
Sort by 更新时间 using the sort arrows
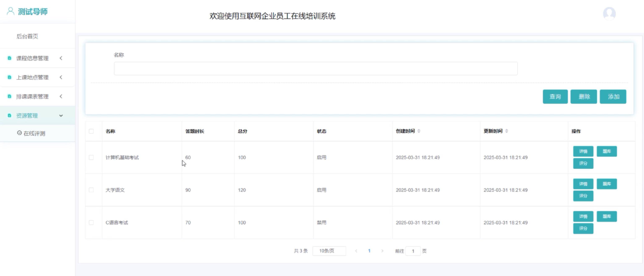pyautogui.click(x=507, y=131)
